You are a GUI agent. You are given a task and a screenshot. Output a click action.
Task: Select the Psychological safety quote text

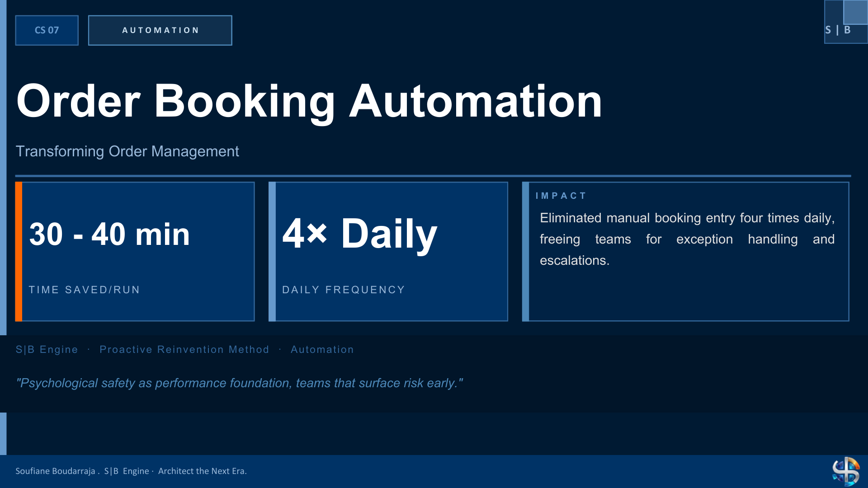(x=240, y=383)
